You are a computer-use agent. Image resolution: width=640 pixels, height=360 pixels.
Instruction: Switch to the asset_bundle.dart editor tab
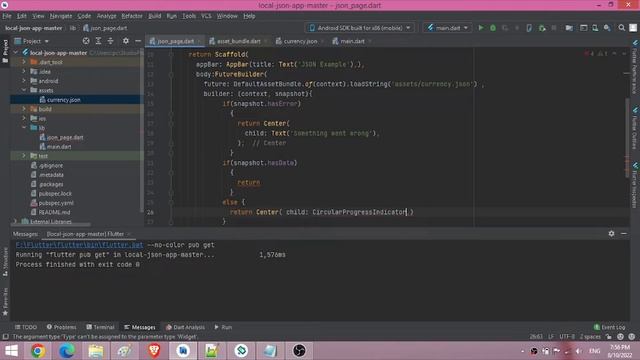(238, 41)
